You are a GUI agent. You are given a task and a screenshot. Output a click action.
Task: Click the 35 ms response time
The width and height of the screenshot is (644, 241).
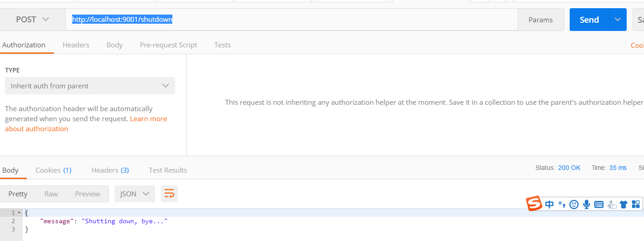point(618,168)
